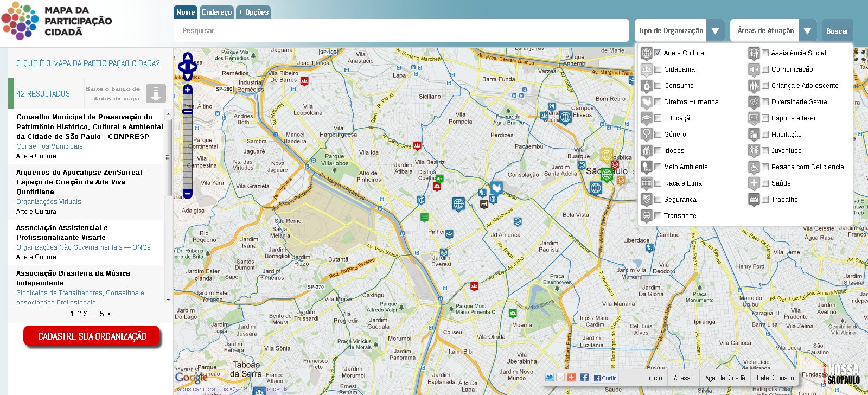The image size is (868, 395).
Task: Uncheck the Arte e Cultura checkbox
Action: 658,53
